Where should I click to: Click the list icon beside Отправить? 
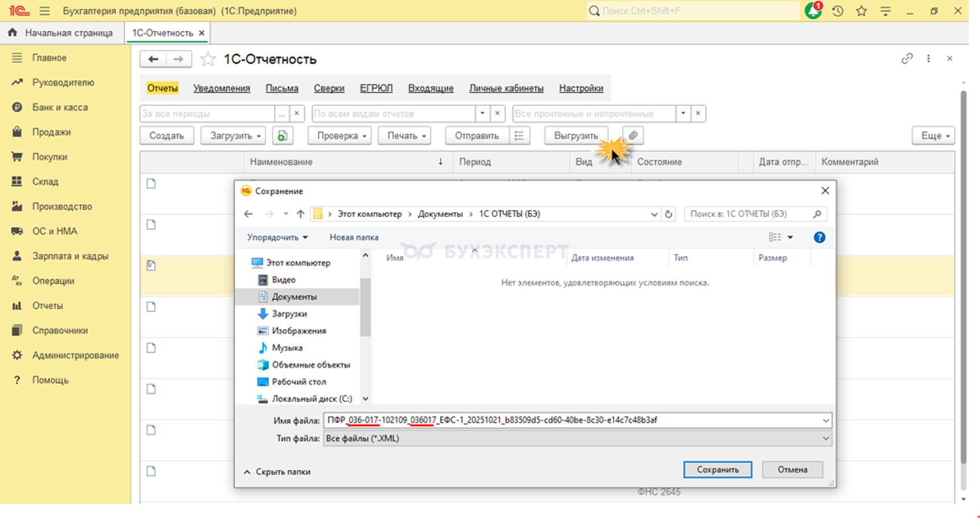tap(519, 136)
